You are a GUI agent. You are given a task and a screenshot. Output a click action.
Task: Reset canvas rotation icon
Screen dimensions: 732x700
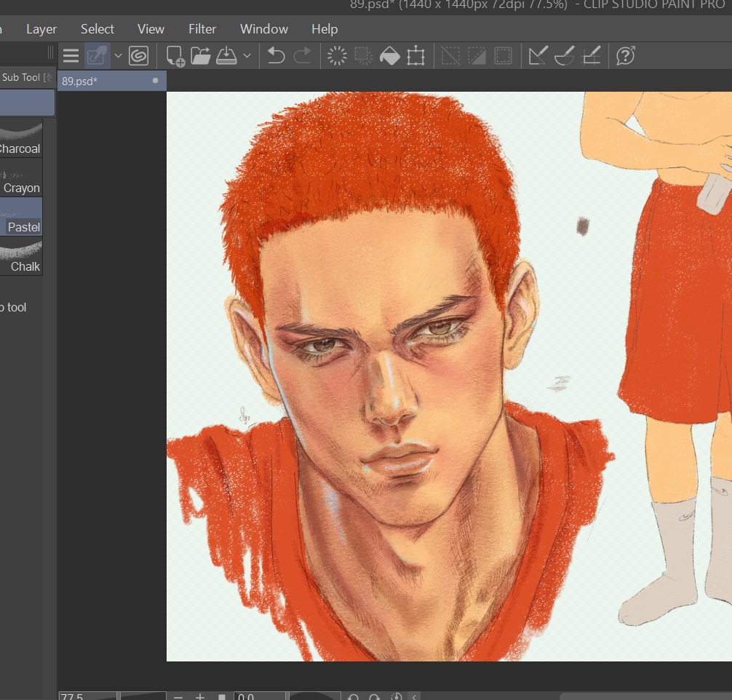(397, 697)
